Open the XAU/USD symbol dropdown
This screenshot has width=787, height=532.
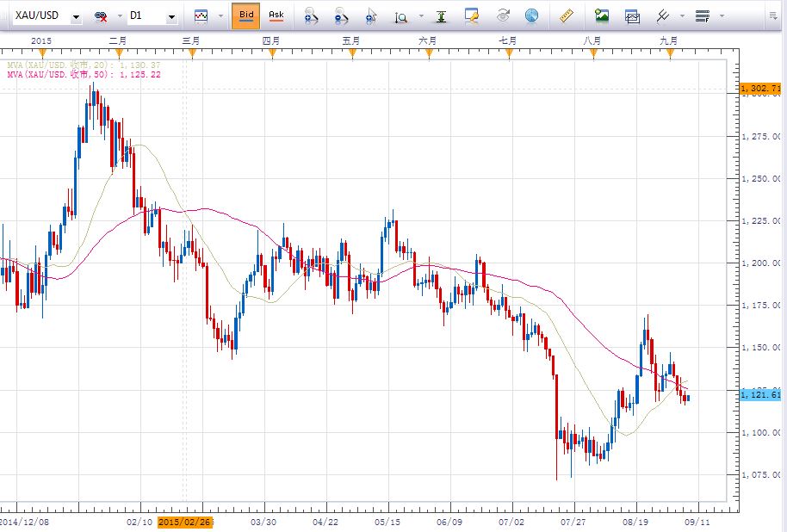pyautogui.click(x=77, y=16)
